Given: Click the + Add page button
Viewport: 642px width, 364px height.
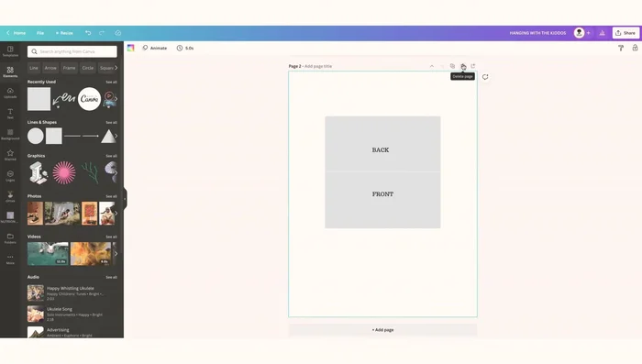Looking at the screenshot, I should (x=382, y=329).
